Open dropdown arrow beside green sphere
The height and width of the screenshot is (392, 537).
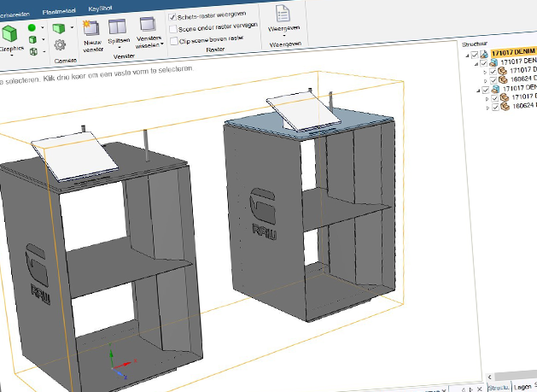click(43, 27)
